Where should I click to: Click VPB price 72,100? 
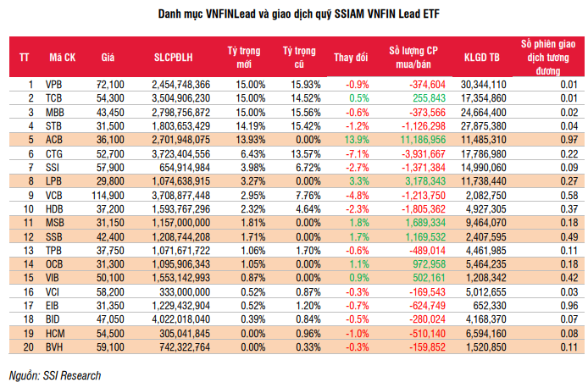point(110,85)
